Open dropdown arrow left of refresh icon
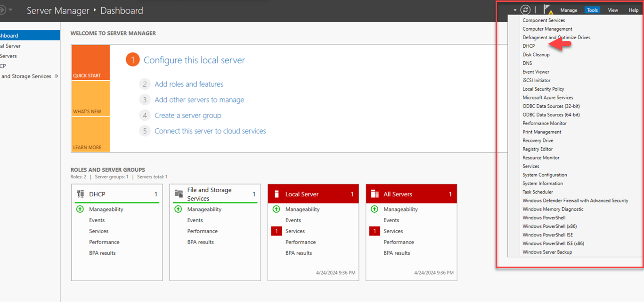 pos(515,10)
